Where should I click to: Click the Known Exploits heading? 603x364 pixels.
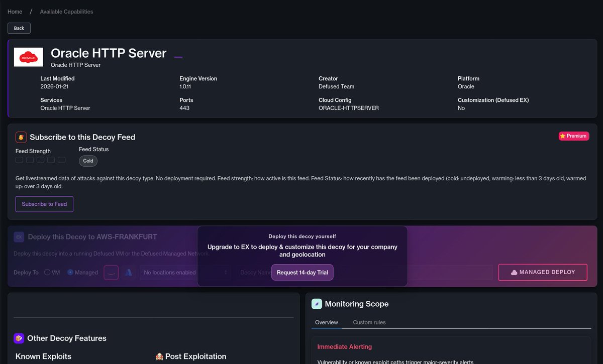click(43, 356)
